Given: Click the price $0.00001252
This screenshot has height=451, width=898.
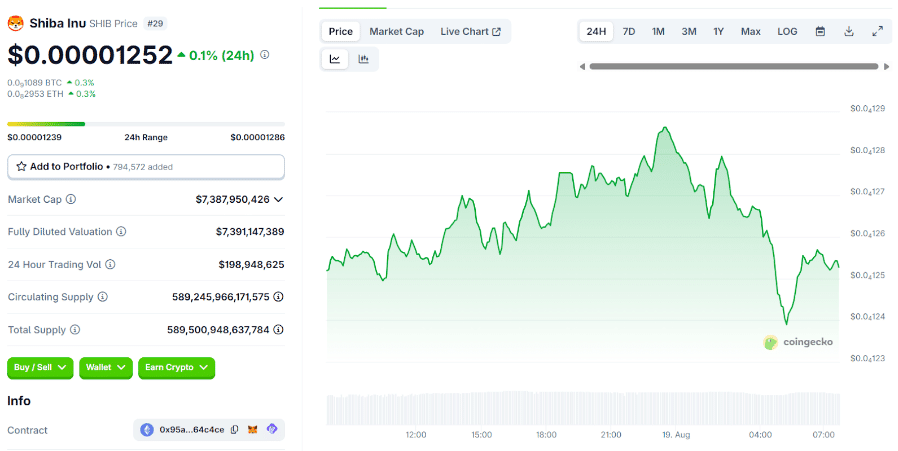Looking at the screenshot, I should [x=90, y=55].
